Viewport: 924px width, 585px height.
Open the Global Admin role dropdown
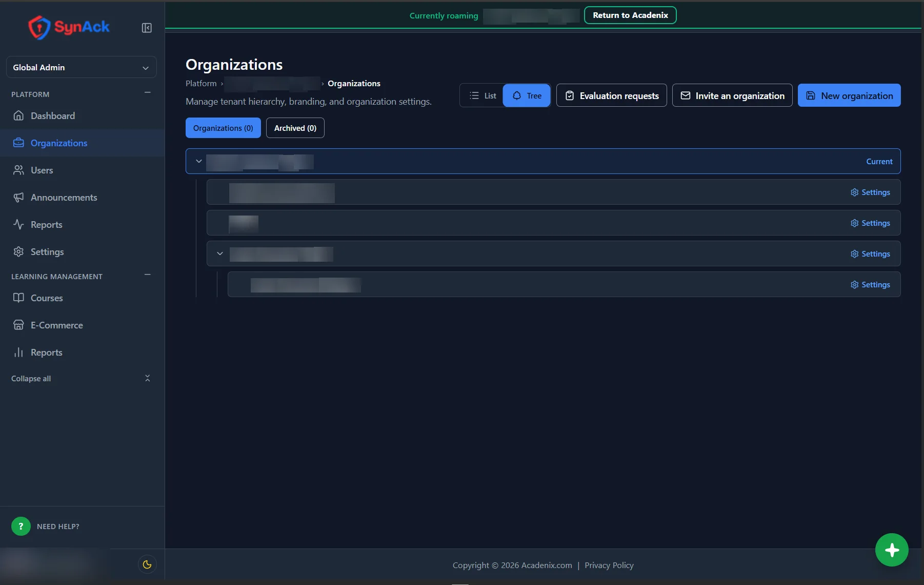82,67
